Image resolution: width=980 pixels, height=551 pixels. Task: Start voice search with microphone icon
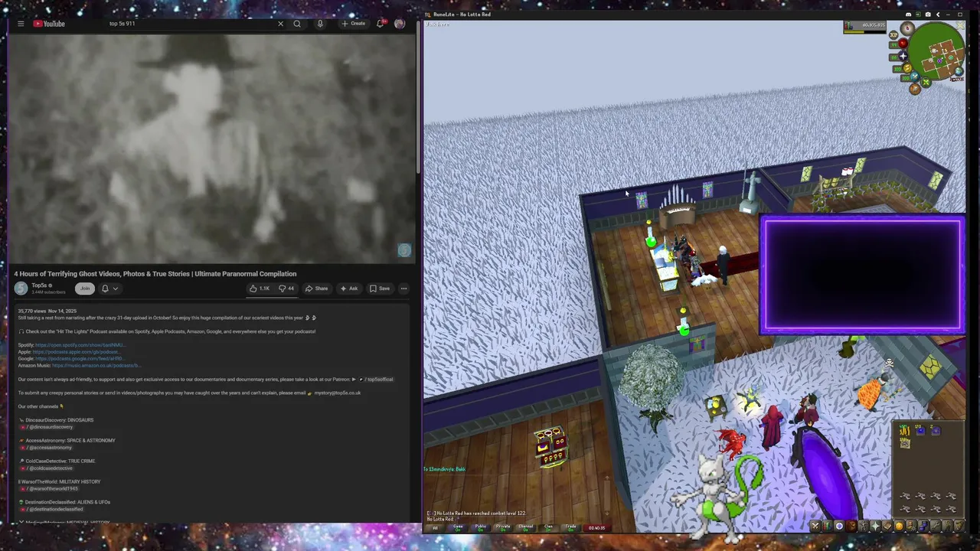320,24
